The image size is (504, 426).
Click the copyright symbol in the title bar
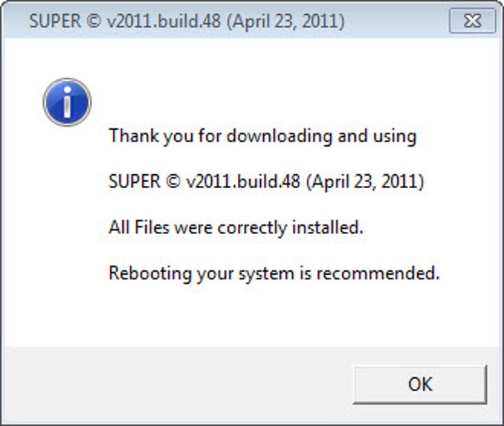(x=93, y=21)
